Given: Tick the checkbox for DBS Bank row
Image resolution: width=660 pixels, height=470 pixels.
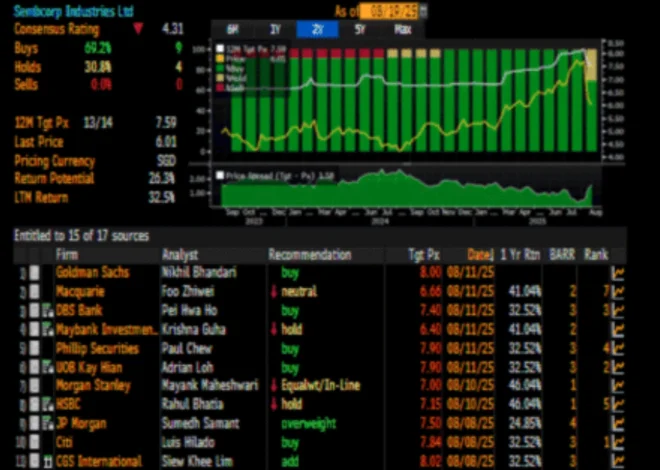Looking at the screenshot, I should pyautogui.click(x=35, y=311).
